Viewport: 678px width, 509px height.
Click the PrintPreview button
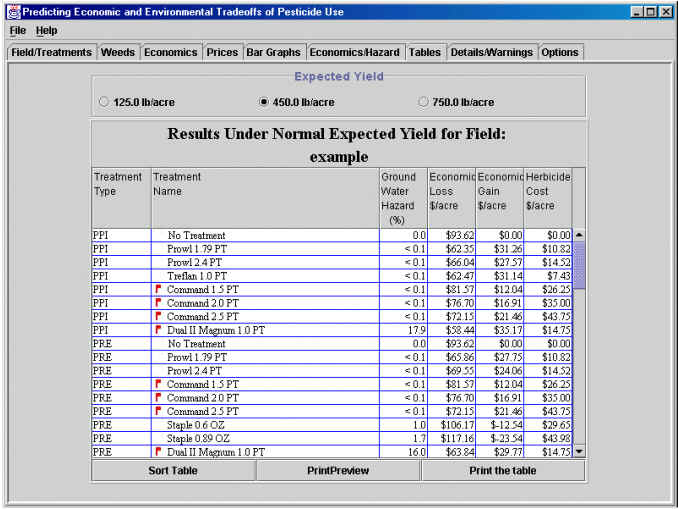[338, 470]
